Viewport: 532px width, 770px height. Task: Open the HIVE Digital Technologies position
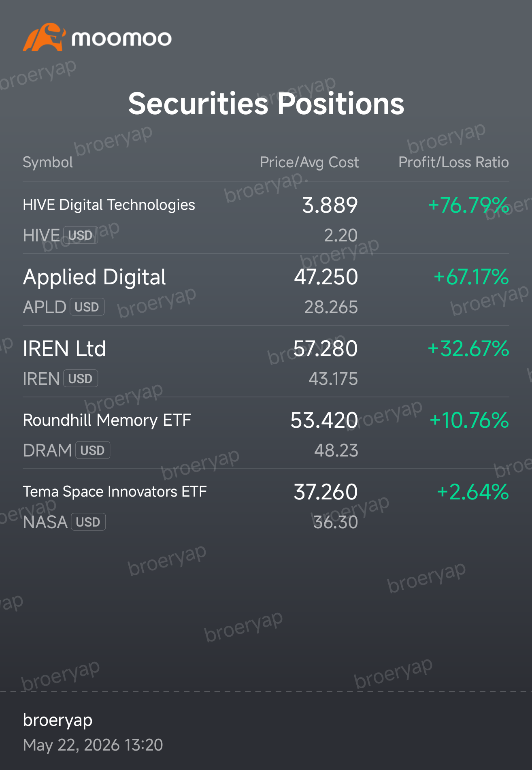[266, 218]
